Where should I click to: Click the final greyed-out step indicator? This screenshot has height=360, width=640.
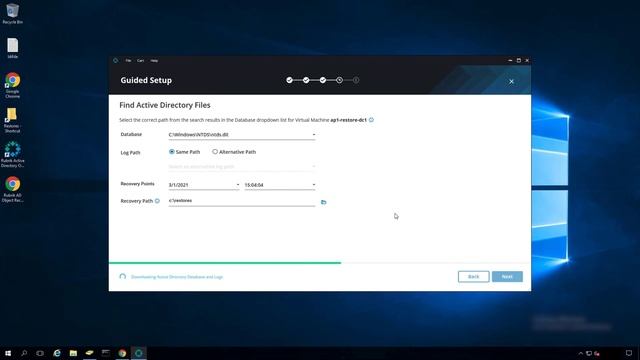point(356,80)
